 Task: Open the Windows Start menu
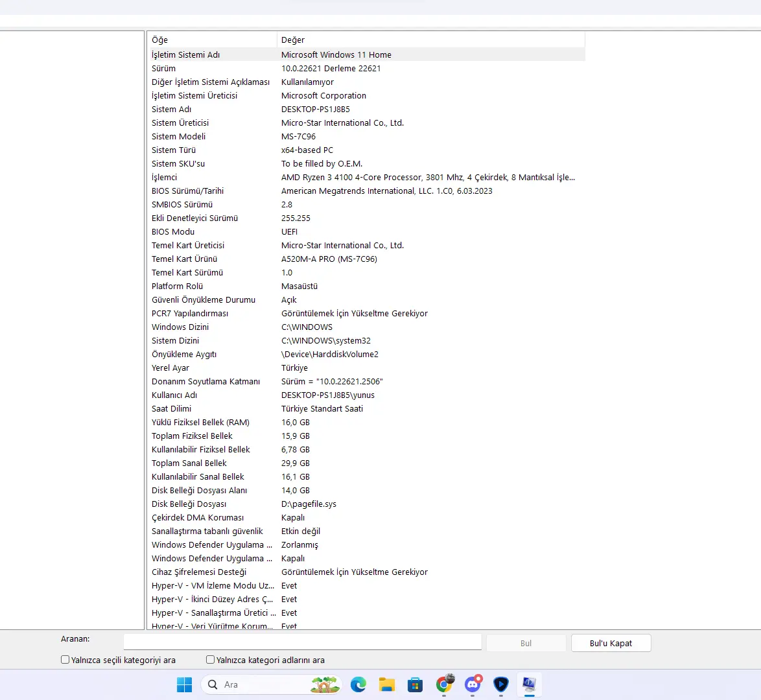(185, 684)
